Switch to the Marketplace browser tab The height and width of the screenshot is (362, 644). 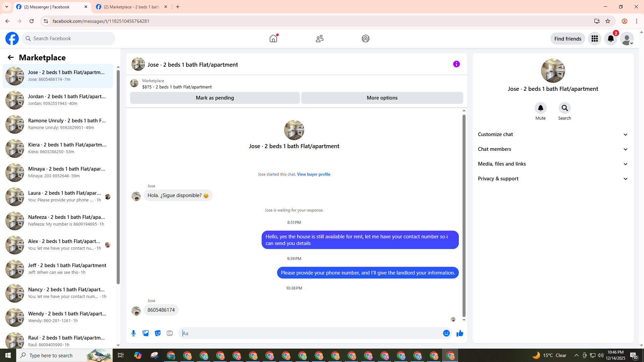(x=131, y=7)
